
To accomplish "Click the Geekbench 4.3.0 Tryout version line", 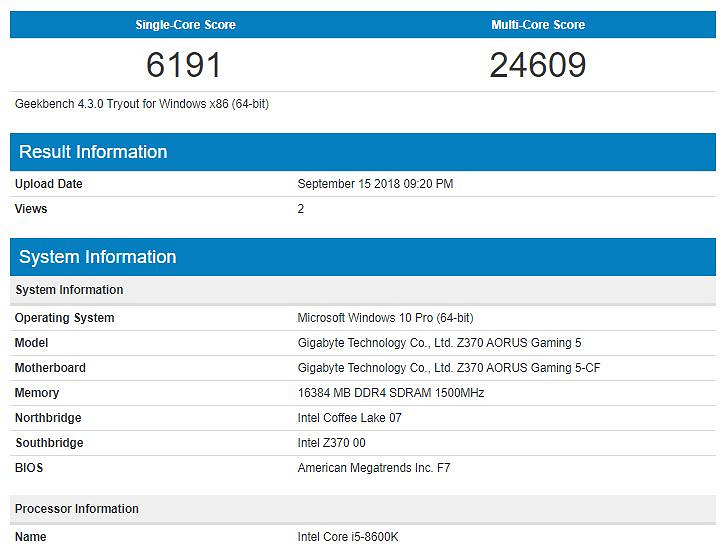I will coord(142,104).
